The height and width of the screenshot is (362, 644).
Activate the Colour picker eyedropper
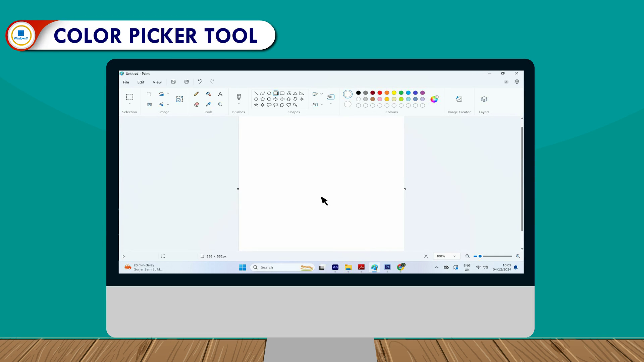208,105
